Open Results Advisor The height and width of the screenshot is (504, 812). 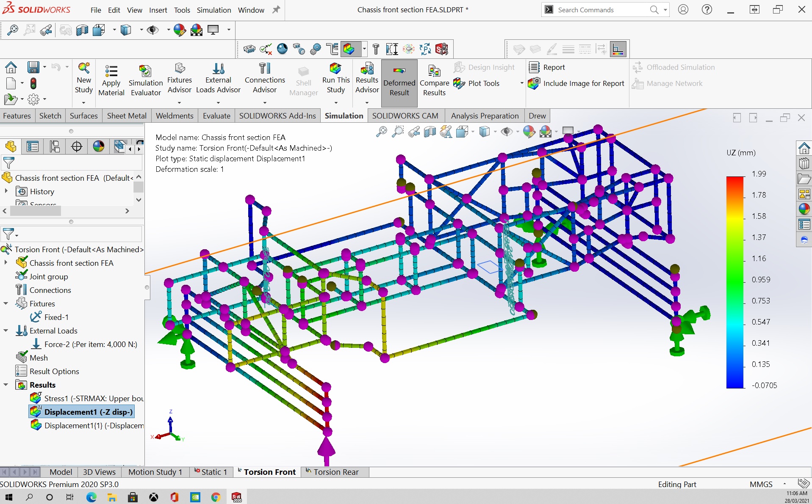(x=367, y=79)
